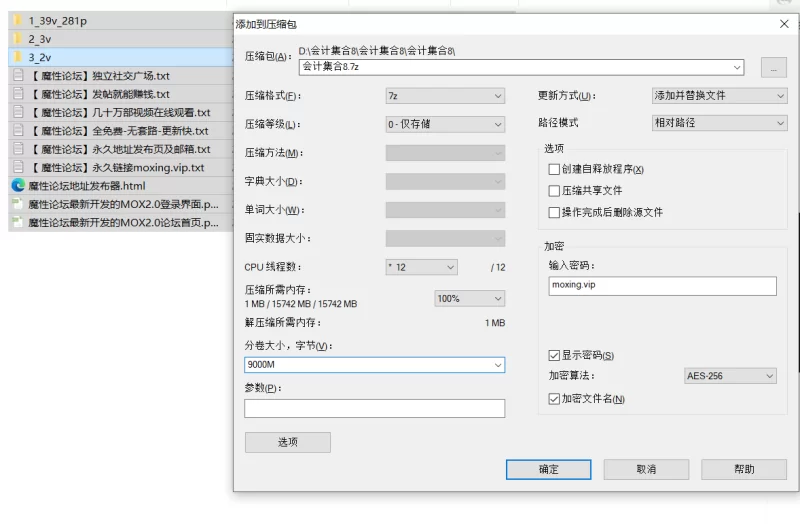Open the 加密算法 AES-256 dropdown
800x524 pixels.
coord(730,376)
